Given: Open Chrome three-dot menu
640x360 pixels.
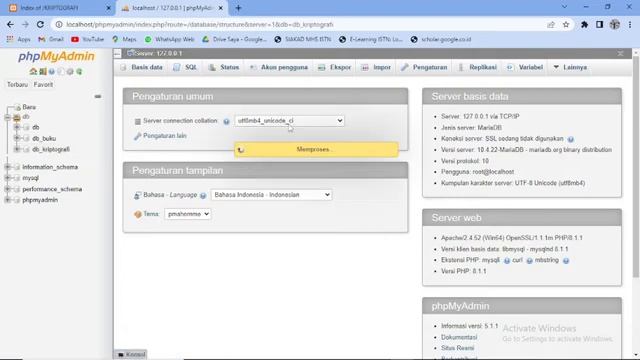Looking at the screenshot, I should click(x=630, y=24).
